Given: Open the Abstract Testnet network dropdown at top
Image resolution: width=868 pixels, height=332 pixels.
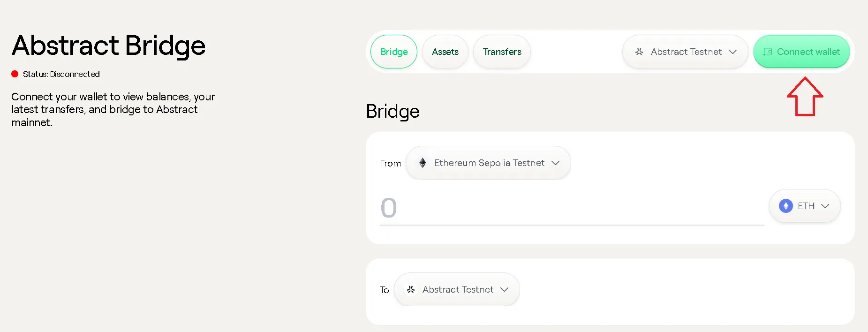Looking at the screenshot, I should pyautogui.click(x=685, y=52).
